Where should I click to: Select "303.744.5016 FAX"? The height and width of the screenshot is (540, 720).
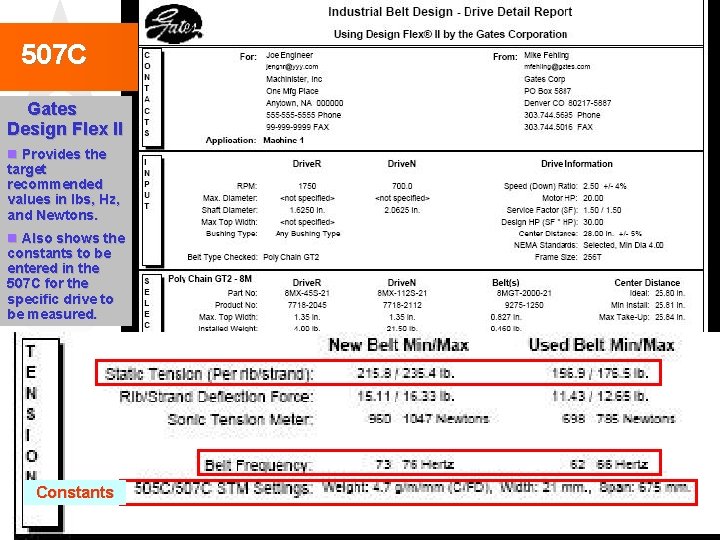558,127
